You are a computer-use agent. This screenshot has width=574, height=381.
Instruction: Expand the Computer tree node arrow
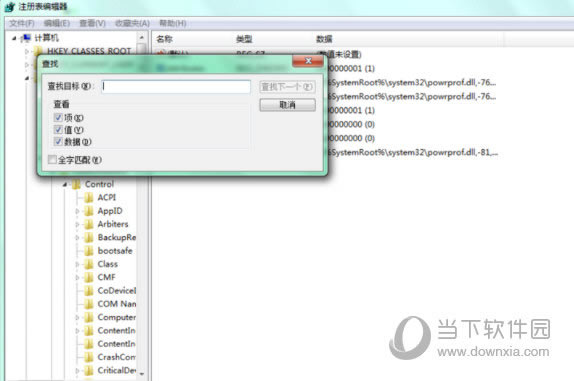(x=77, y=318)
